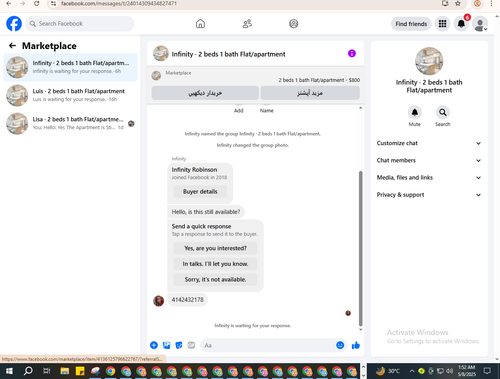Click Find friends button
The height and width of the screenshot is (379, 500).
click(411, 24)
